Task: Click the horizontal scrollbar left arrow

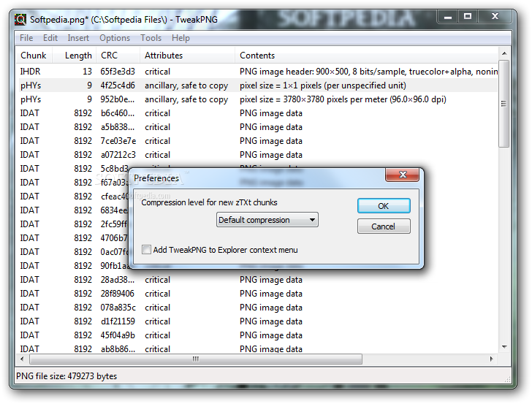Action: (23, 359)
